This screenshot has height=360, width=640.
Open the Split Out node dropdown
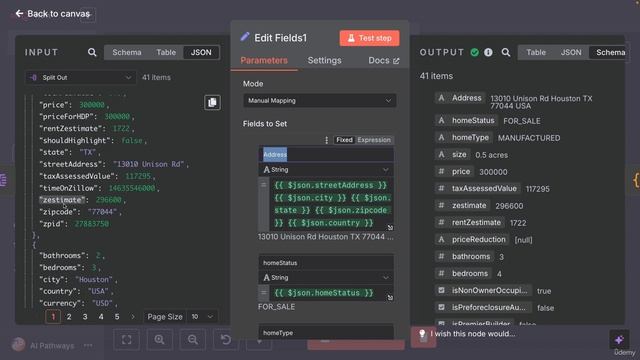point(80,78)
